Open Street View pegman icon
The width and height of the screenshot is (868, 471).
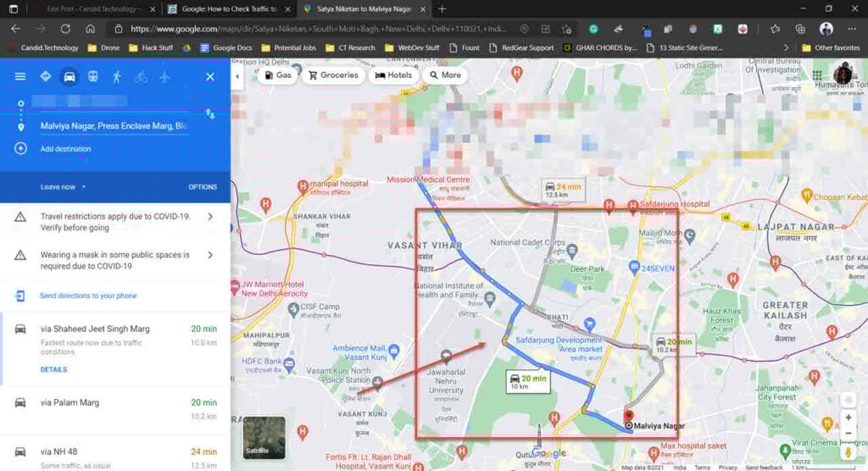(848, 452)
